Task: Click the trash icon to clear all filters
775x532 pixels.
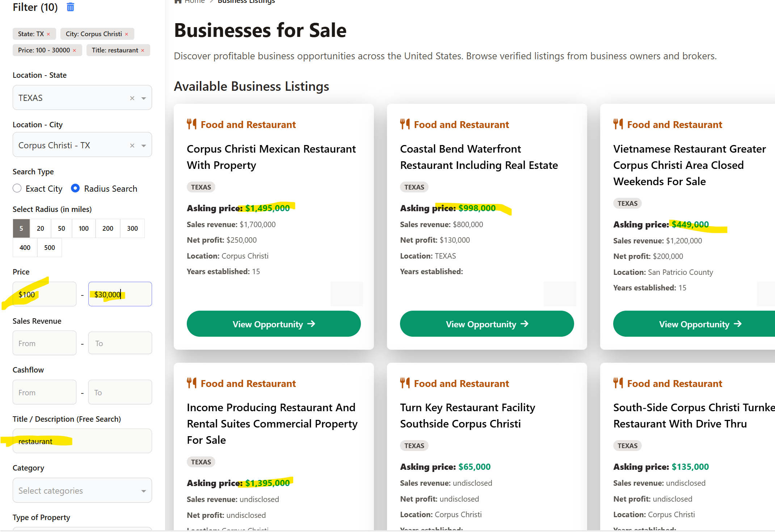Action: (70, 7)
